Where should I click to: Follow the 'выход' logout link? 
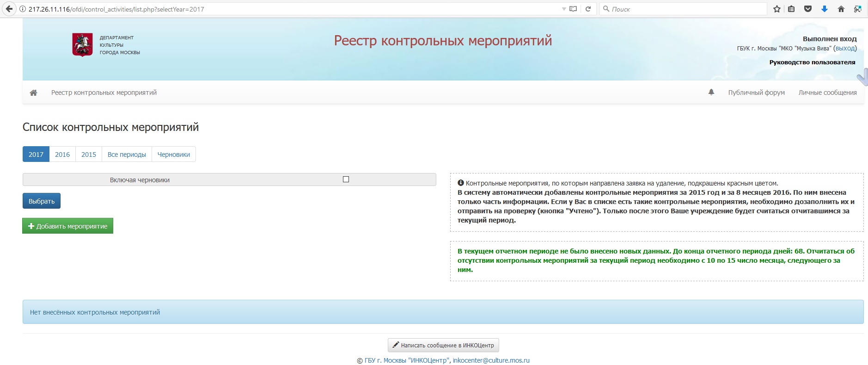845,48
